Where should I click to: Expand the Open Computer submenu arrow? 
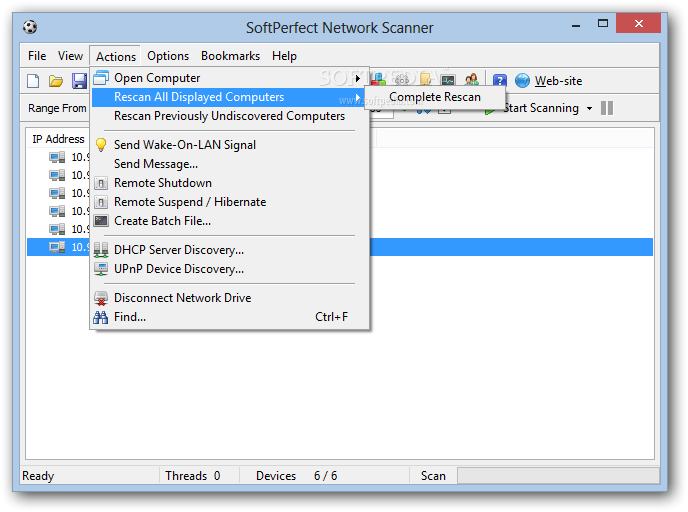pos(358,78)
